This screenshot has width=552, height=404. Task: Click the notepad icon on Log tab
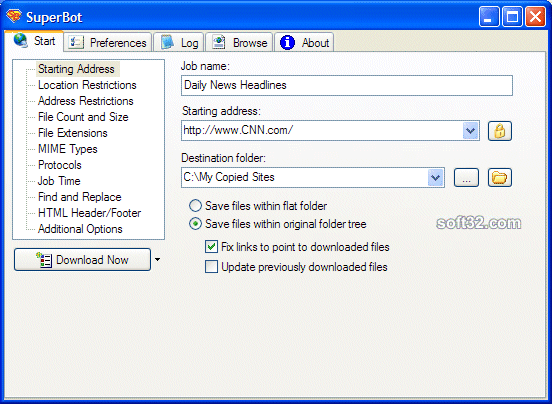pos(167,42)
